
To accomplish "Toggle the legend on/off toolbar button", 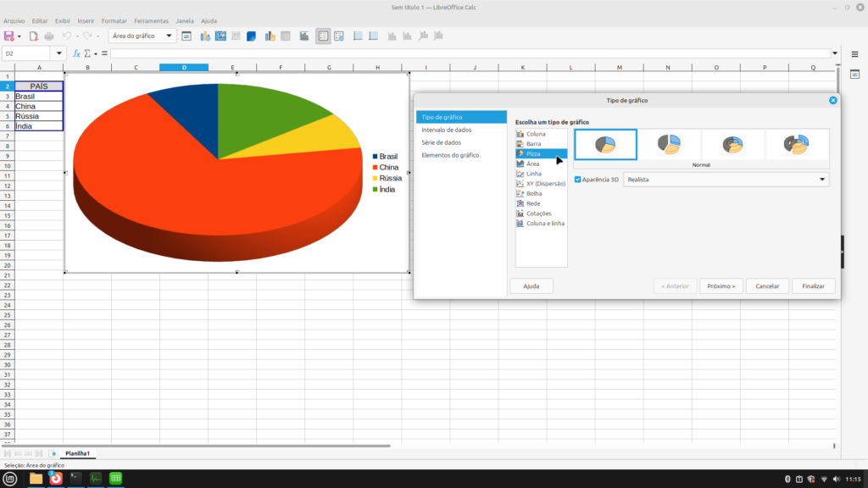I will (x=323, y=36).
